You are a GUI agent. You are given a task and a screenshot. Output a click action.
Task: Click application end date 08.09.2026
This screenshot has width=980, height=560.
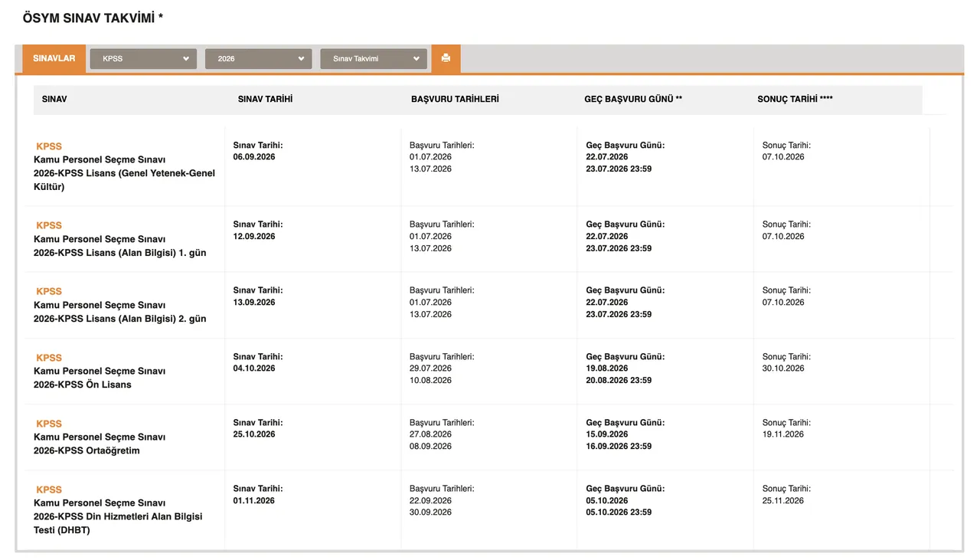[x=430, y=447]
